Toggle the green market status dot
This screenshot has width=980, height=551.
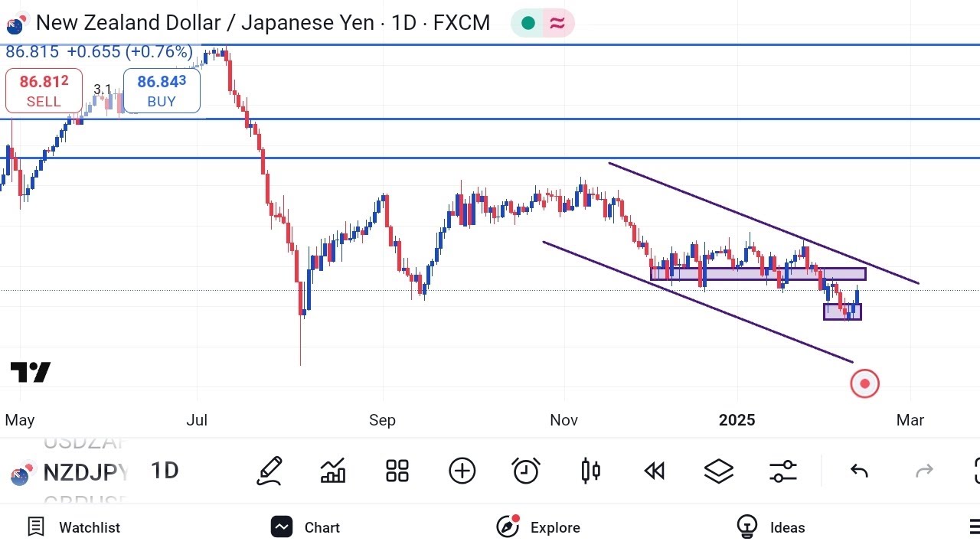pyautogui.click(x=528, y=23)
